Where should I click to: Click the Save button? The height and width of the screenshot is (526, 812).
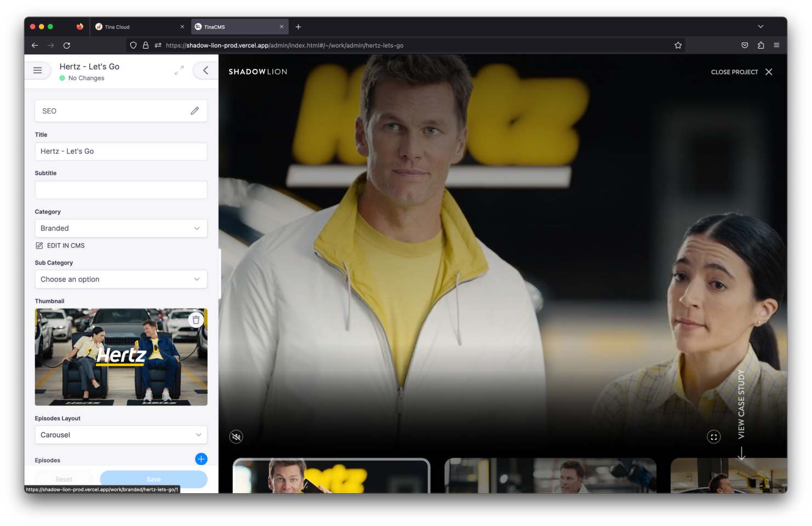(153, 479)
